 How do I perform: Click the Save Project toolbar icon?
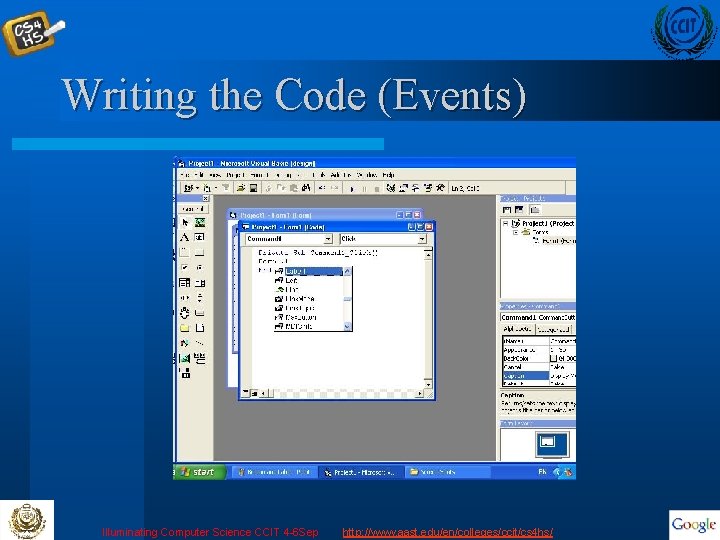click(x=253, y=188)
